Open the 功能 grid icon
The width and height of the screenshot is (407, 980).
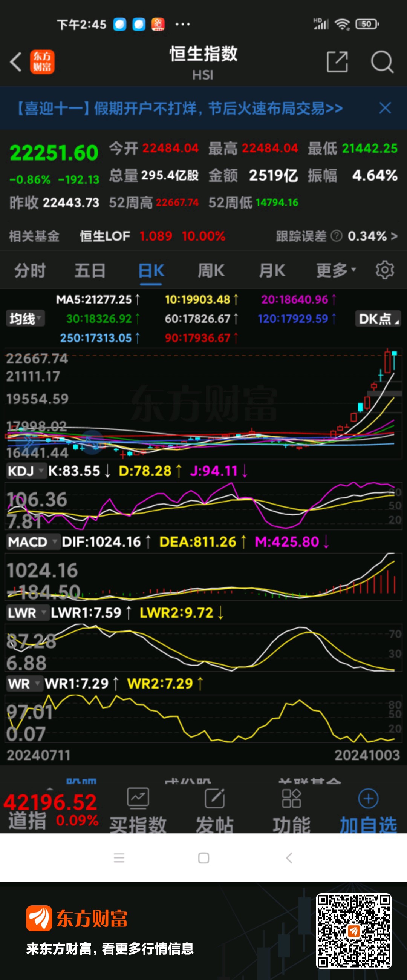pyautogui.click(x=291, y=798)
